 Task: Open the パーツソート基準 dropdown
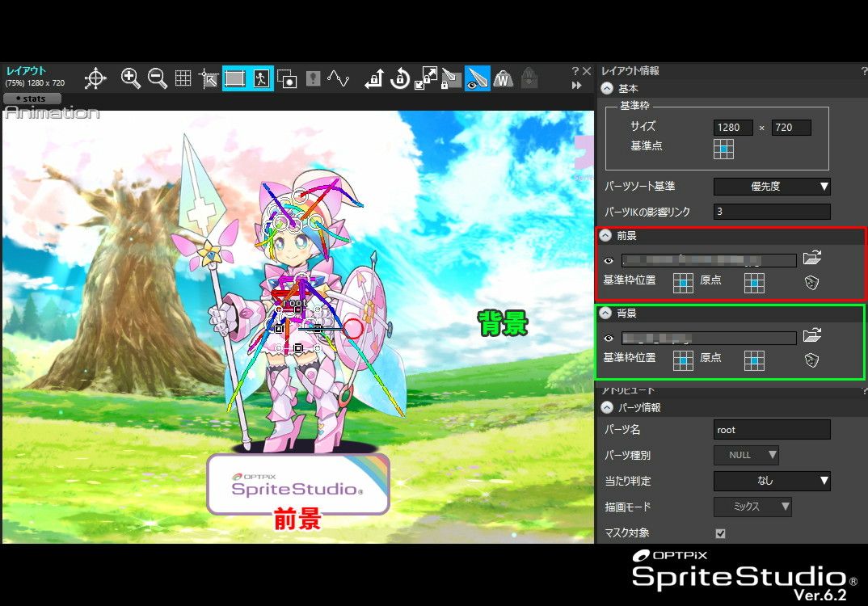pos(772,187)
